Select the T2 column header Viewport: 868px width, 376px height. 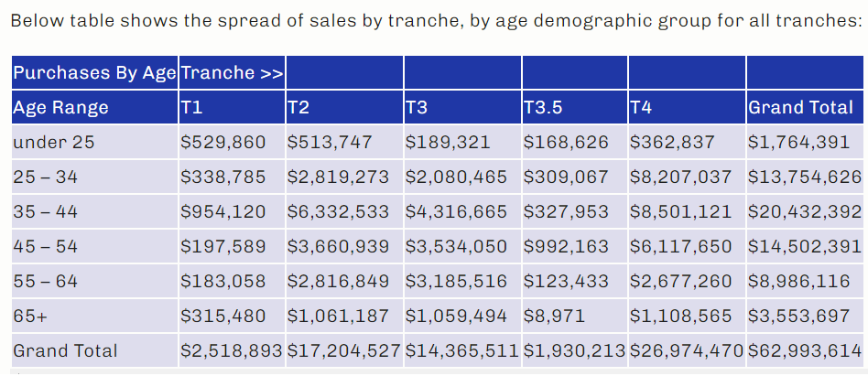(x=345, y=107)
